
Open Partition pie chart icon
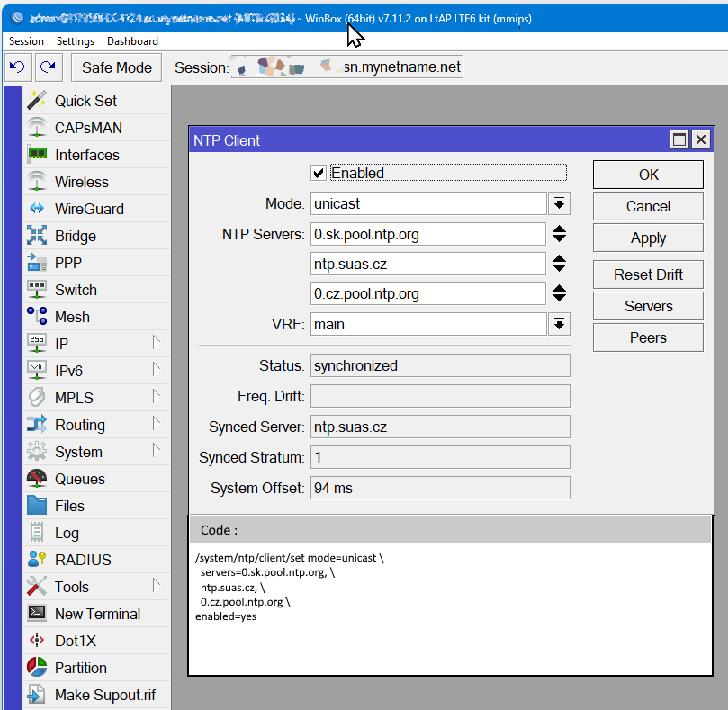coord(37,667)
